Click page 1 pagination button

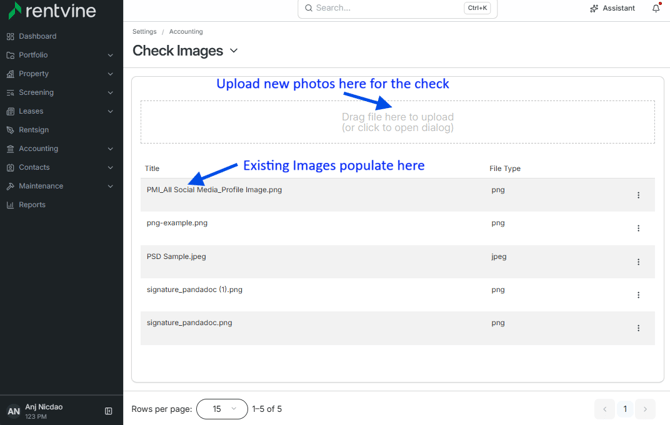tap(625, 409)
